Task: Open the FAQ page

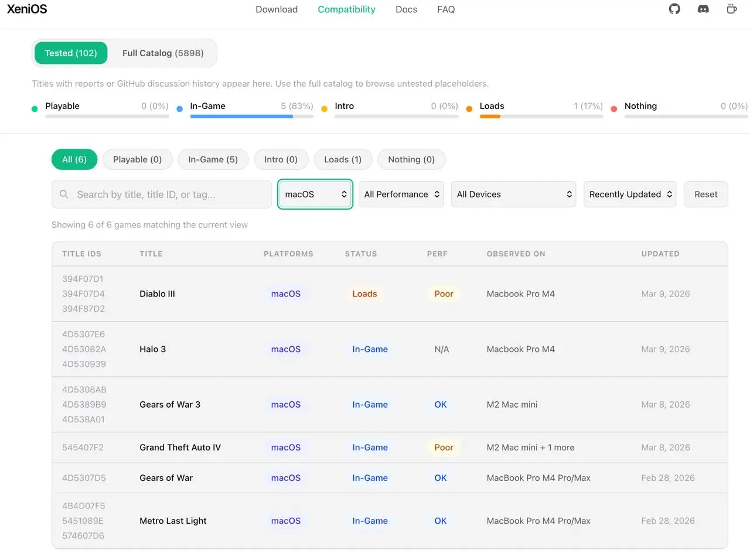Action: click(x=446, y=9)
